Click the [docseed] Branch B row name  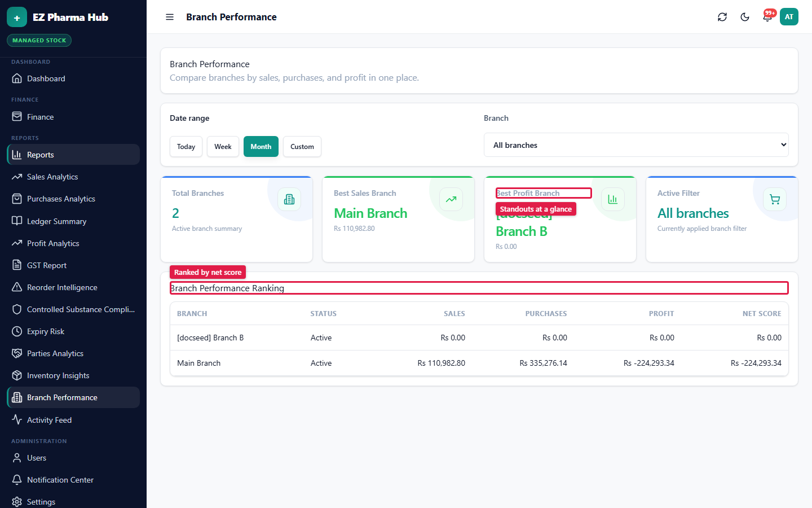210,338
